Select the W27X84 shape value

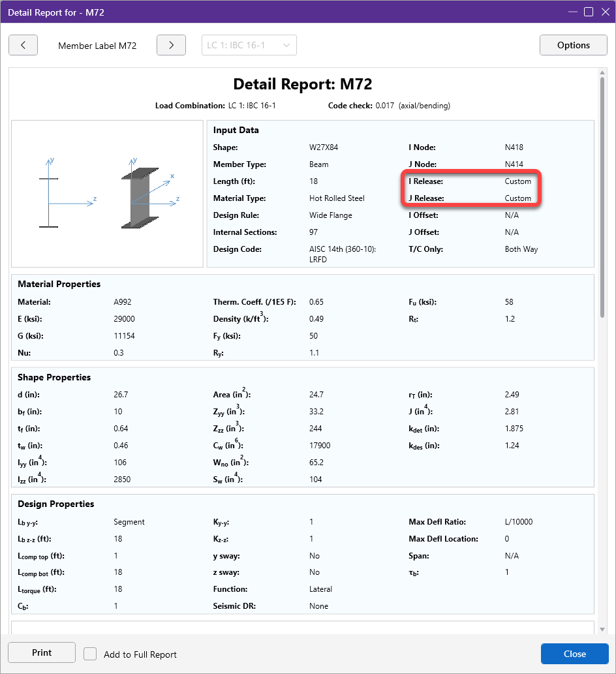tap(323, 147)
